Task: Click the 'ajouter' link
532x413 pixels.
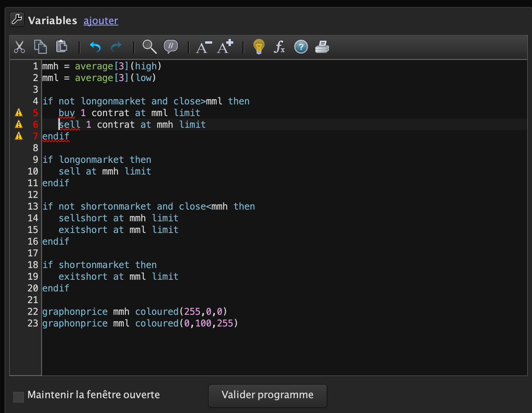Action: pyautogui.click(x=101, y=21)
